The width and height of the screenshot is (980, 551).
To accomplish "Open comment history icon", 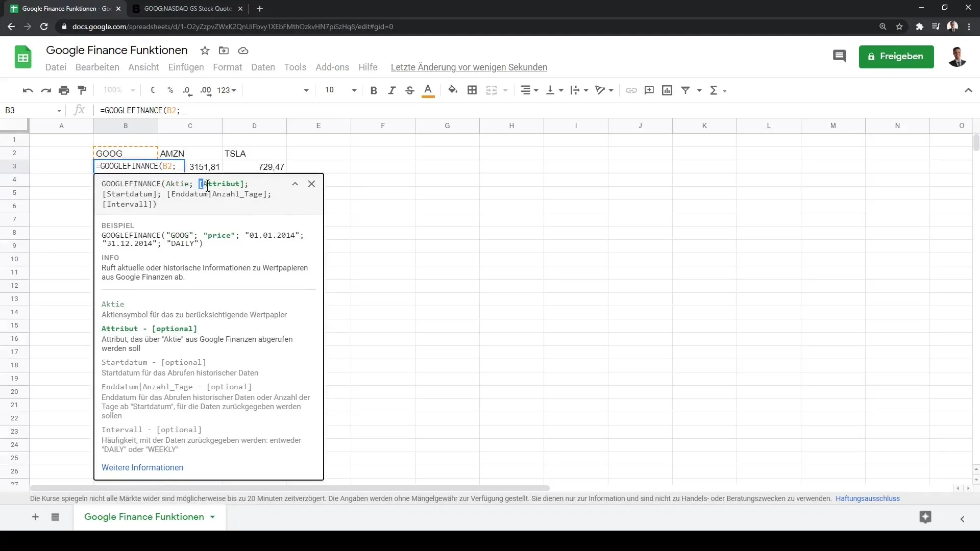I will click(x=839, y=56).
